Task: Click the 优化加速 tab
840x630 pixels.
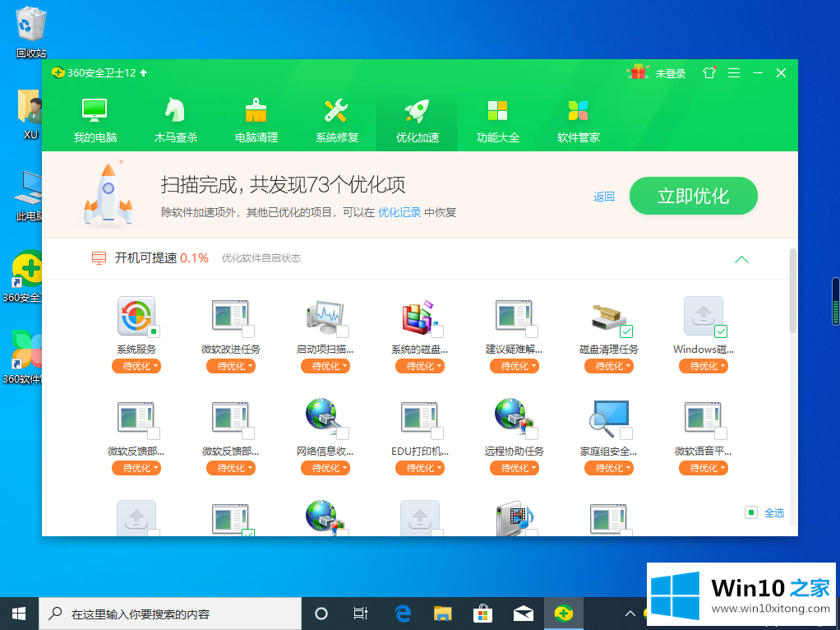Action: click(417, 121)
